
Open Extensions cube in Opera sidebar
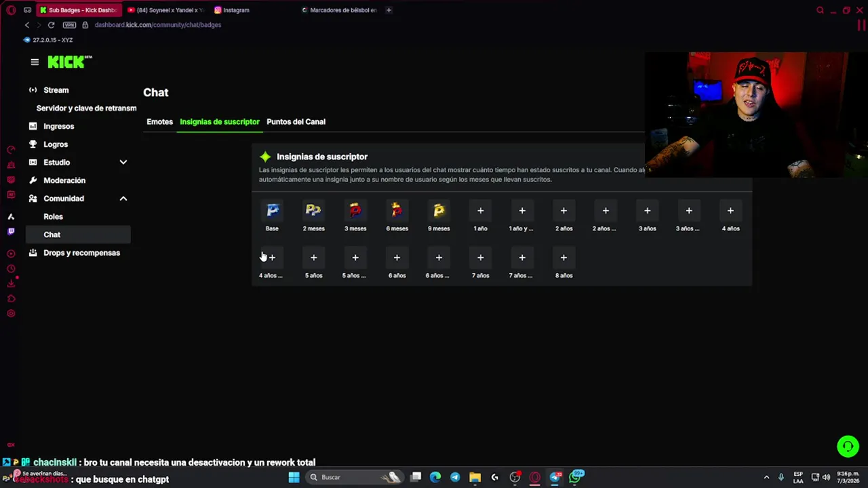coord(11,299)
